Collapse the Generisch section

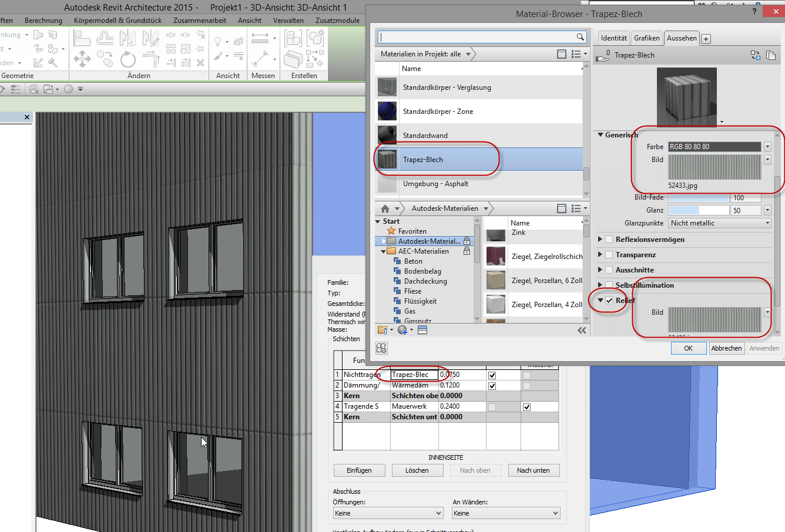coord(601,135)
